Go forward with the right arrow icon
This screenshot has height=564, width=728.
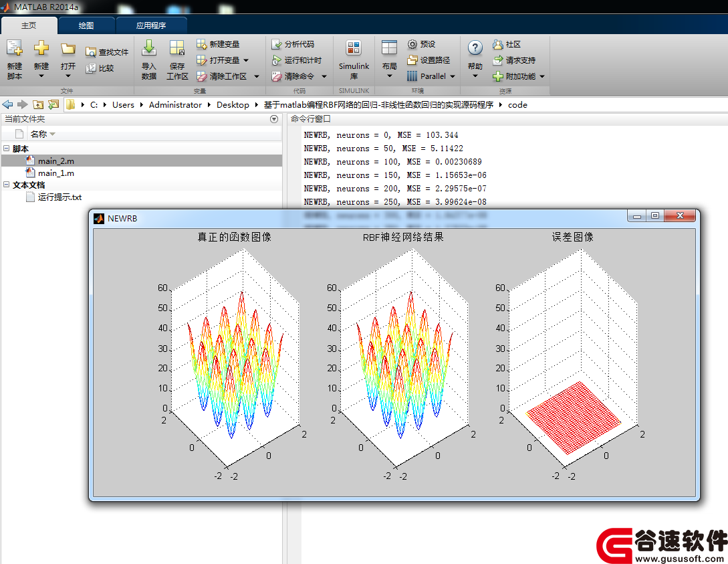[x=22, y=104]
